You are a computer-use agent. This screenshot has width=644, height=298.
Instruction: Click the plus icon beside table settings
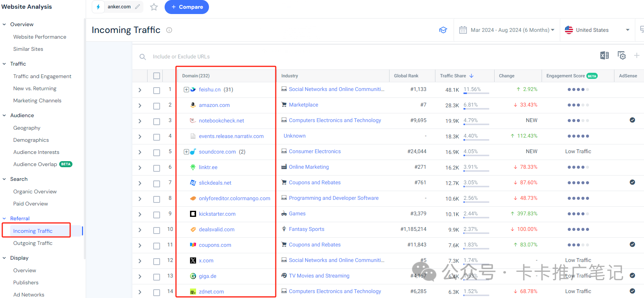point(637,55)
